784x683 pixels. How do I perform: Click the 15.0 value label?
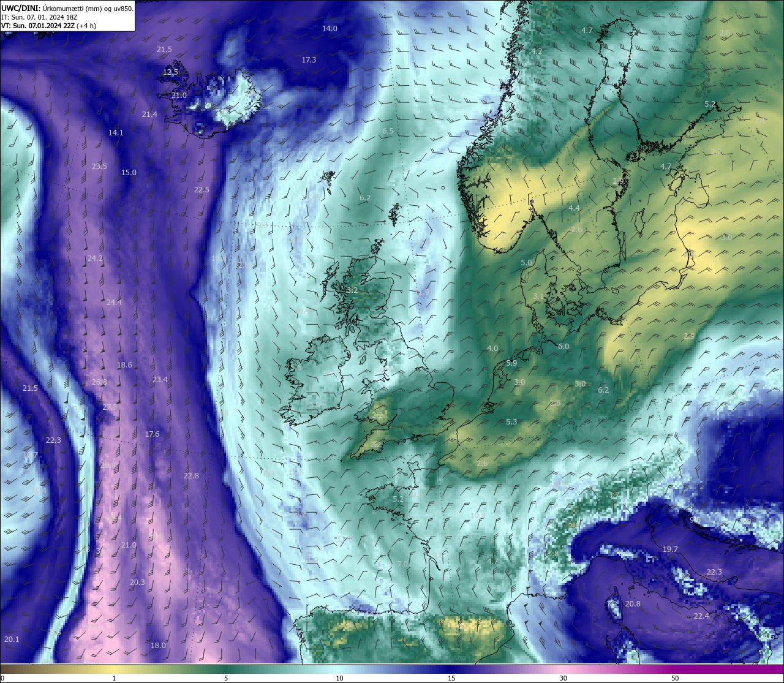(129, 173)
